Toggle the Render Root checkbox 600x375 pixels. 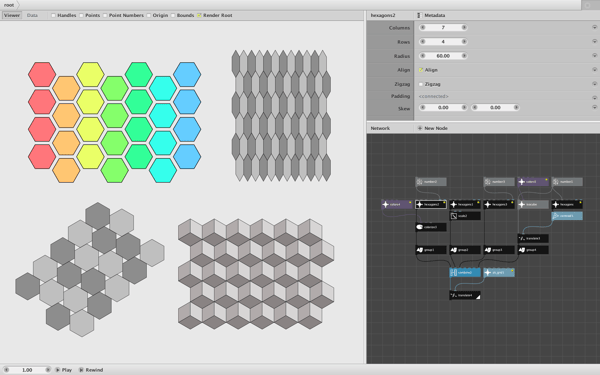(x=199, y=15)
